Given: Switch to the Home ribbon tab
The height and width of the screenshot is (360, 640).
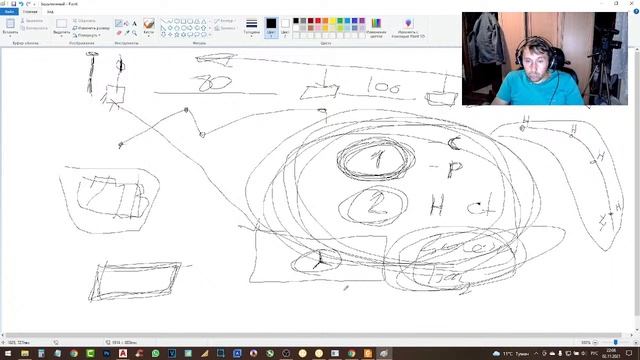Looking at the screenshot, I should pyautogui.click(x=30, y=11).
